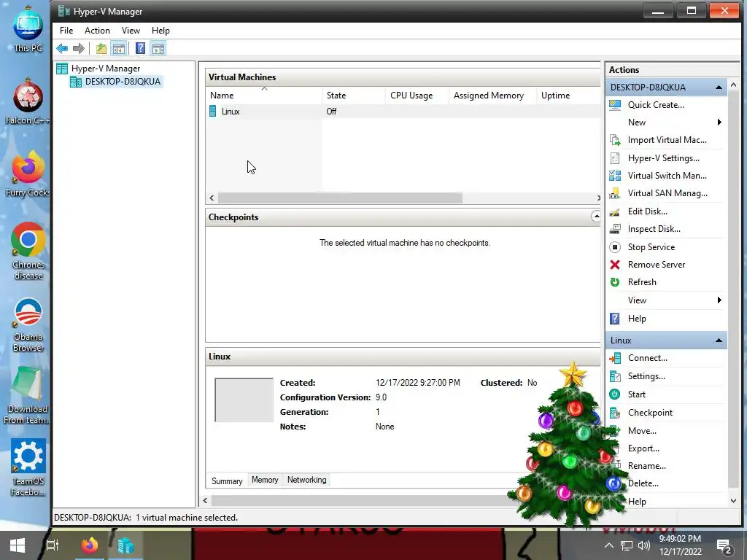Click the Inspect Disk icon
The height and width of the screenshot is (560, 747).
(615, 229)
